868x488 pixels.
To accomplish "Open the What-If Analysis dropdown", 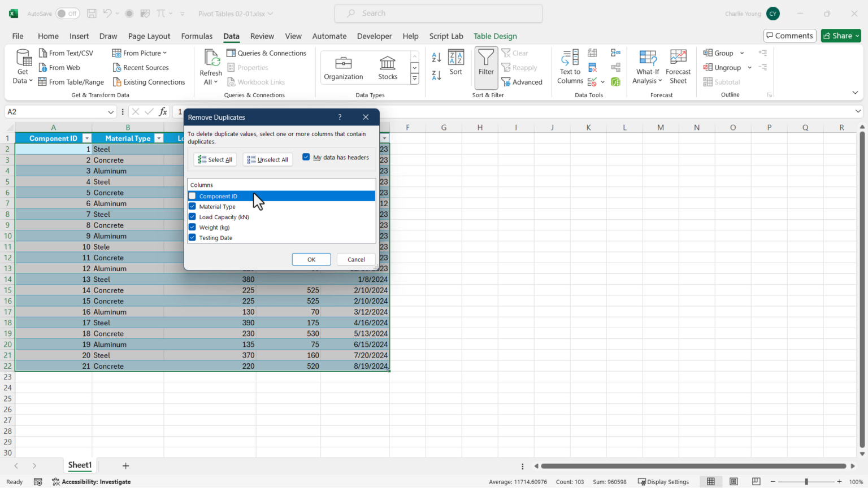I will click(647, 67).
